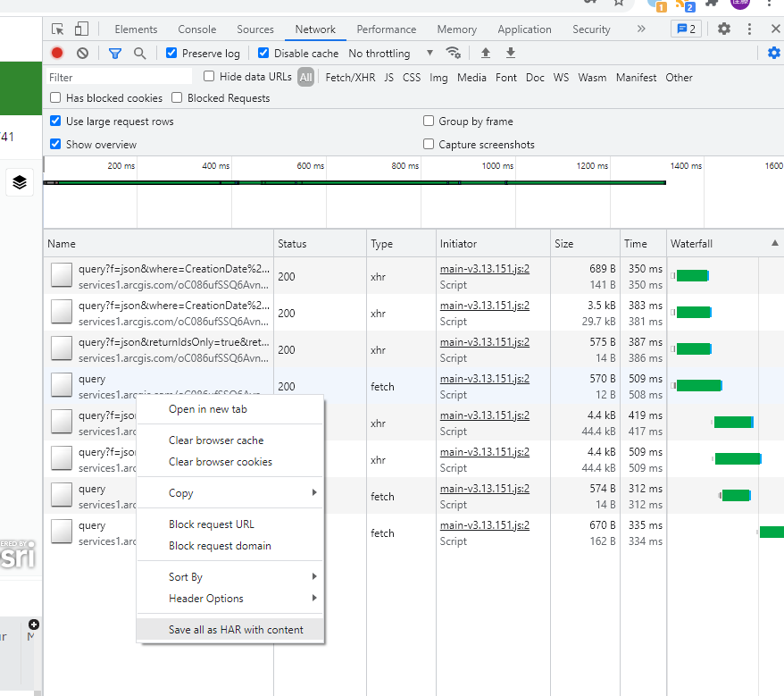This screenshot has height=696, width=784.
Task: Switch to the Performance tab
Action: [387, 29]
